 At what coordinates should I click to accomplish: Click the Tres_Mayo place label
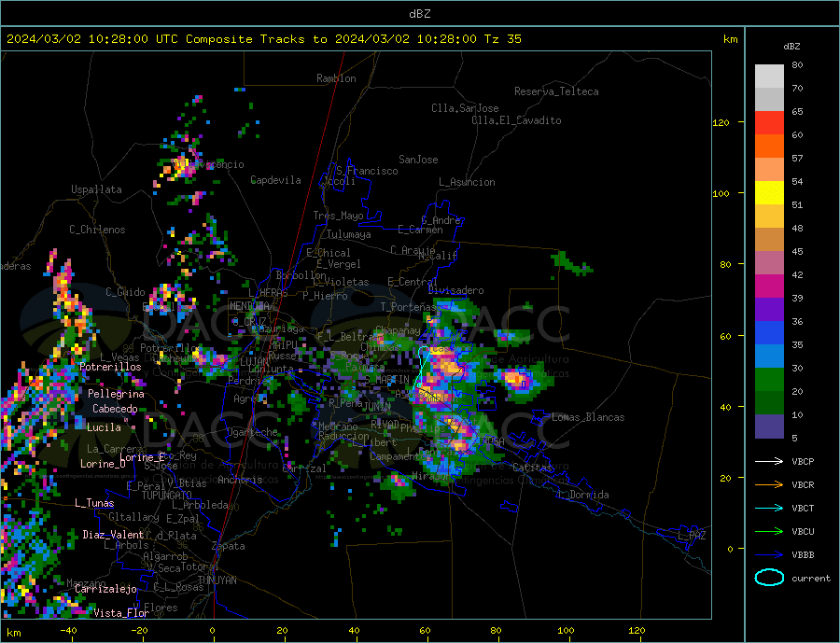coord(338,216)
